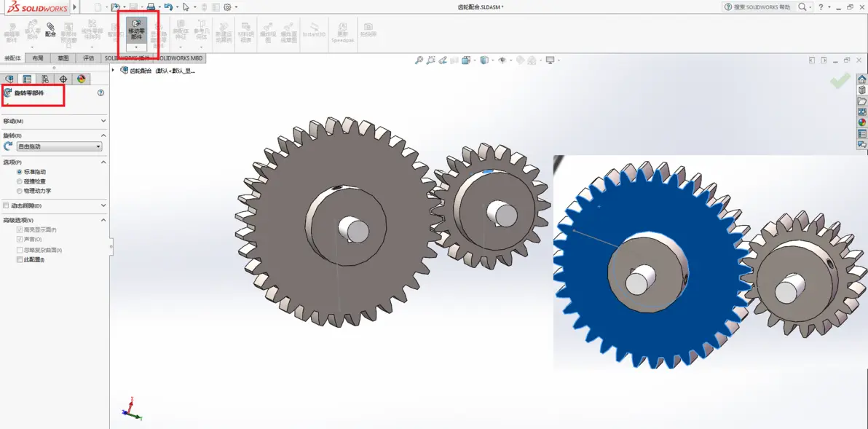Screen dimensions: 868x429
Task: Open the 评估 ribbon tab
Action: pyautogui.click(x=89, y=58)
